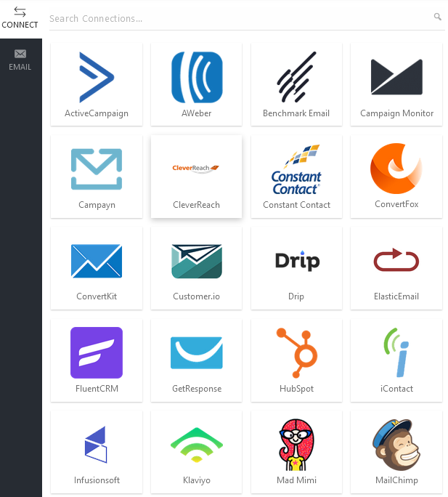Screen dimensions: 448x497
Task: Choose the ConvertKit envelope icon
Action: tap(97, 261)
